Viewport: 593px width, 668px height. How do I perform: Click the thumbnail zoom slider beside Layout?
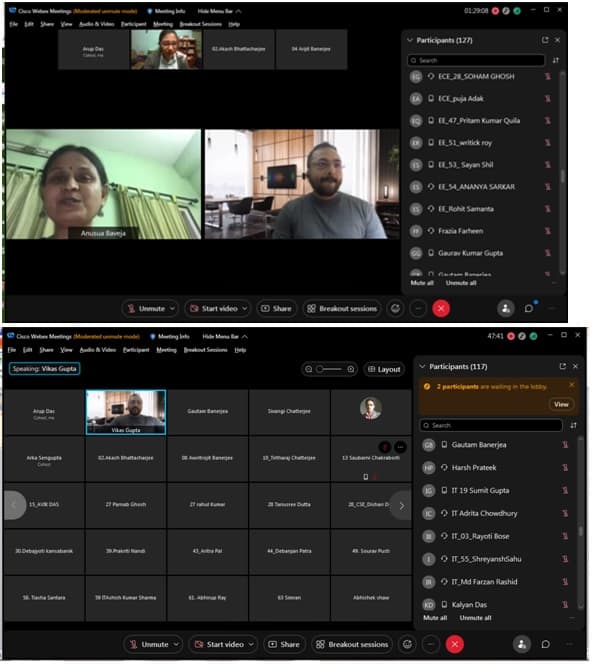tap(330, 369)
